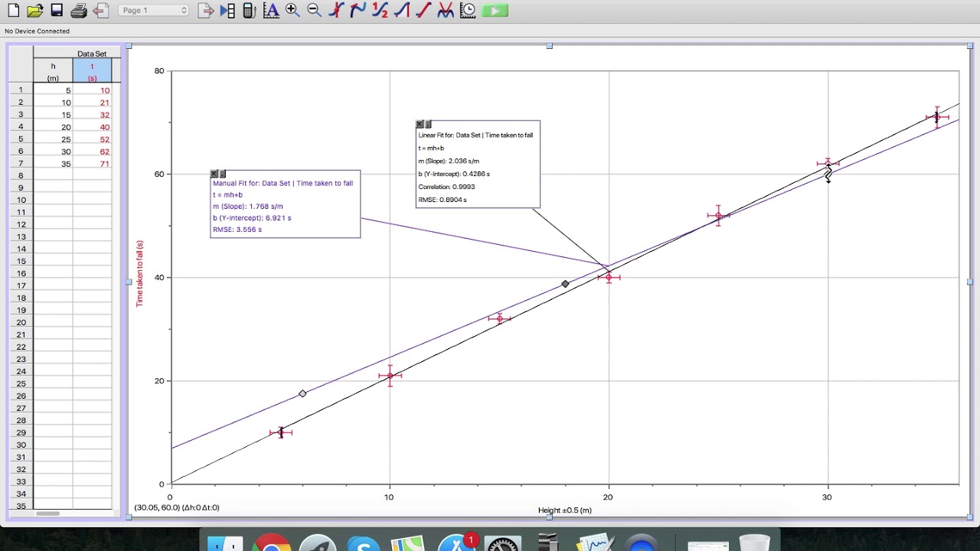Autoscale the graph with the A icon
980x551 pixels.
pyautogui.click(x=271, y=11)
